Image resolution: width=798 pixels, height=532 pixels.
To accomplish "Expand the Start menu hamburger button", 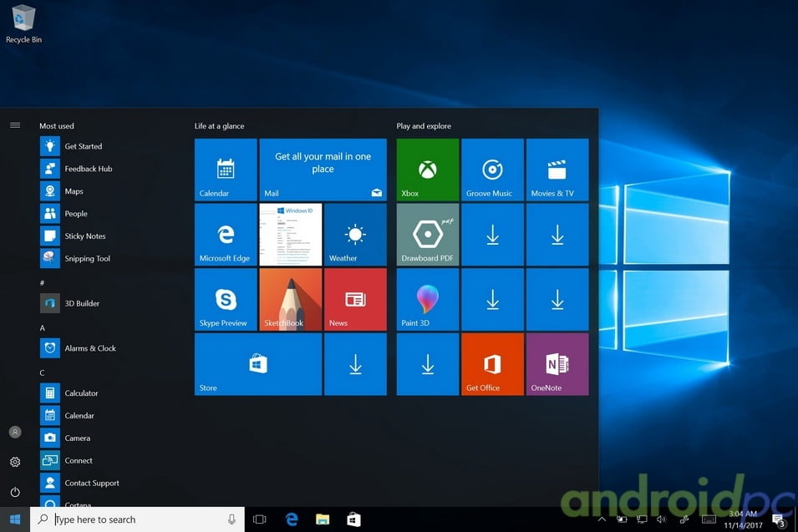I will [15, 125].
